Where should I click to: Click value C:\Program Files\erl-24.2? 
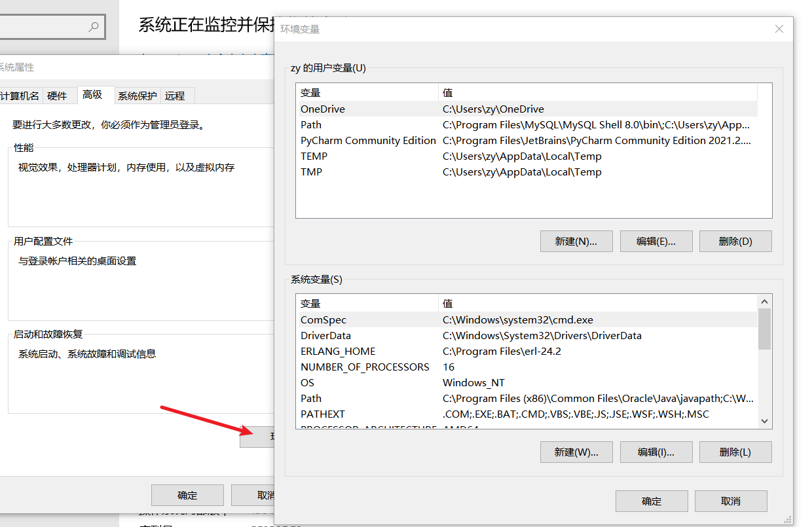pos(502,352)
